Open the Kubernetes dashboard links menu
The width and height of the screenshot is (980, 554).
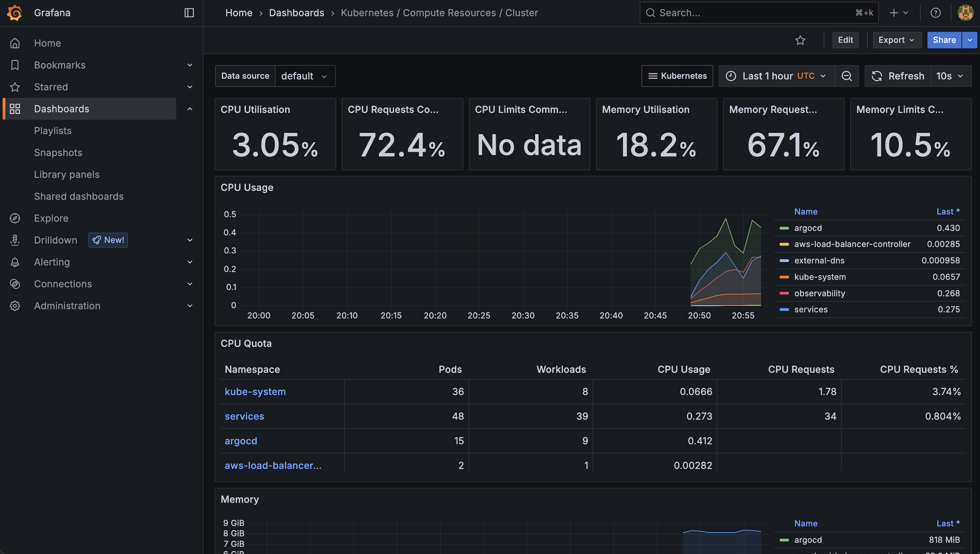(x=677, y=76)
